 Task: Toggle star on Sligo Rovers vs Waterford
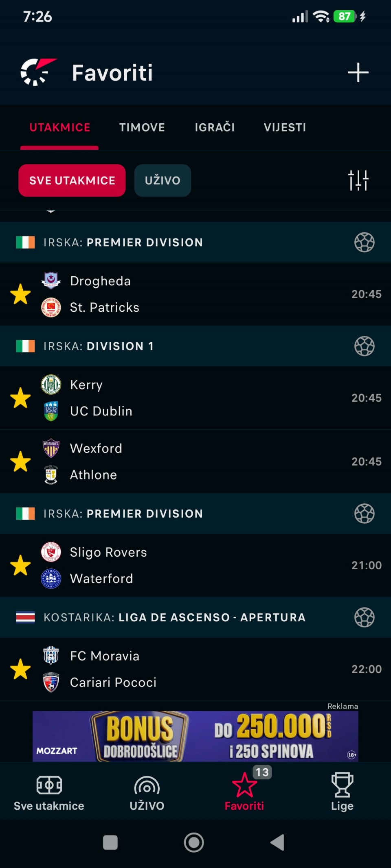tap(20, 565)
